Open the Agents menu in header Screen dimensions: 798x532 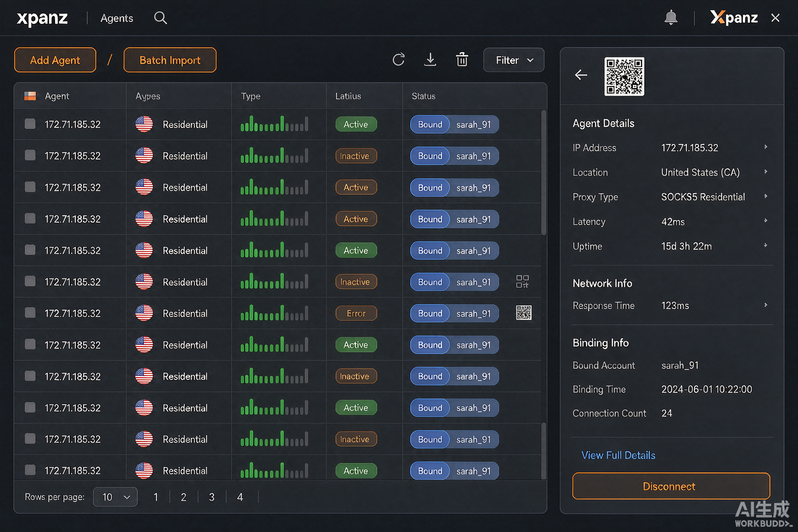(x=117, y=18)
